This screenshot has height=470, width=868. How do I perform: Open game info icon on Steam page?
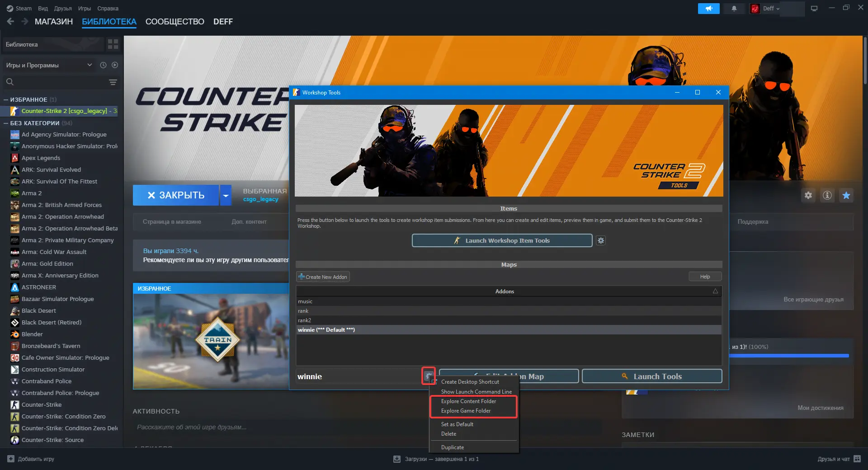click(827, 195)
